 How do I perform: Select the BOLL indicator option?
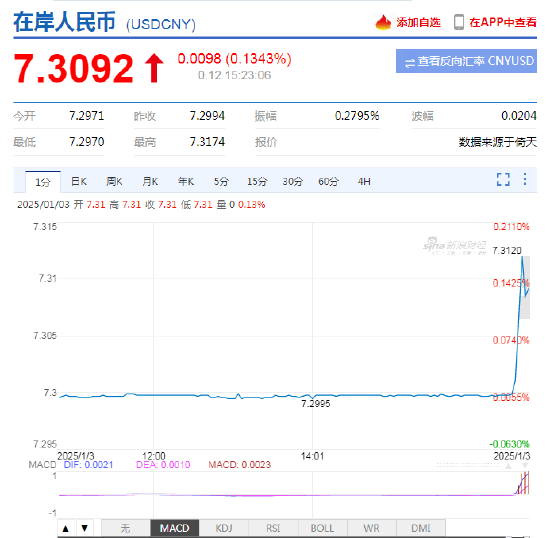[x=322, y=528]
